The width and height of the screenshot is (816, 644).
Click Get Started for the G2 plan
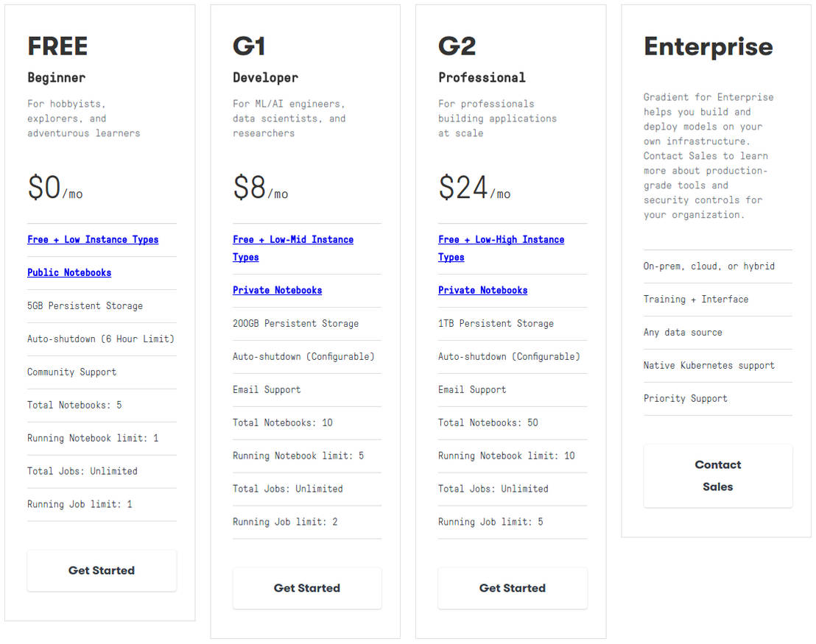pos(513,588)
